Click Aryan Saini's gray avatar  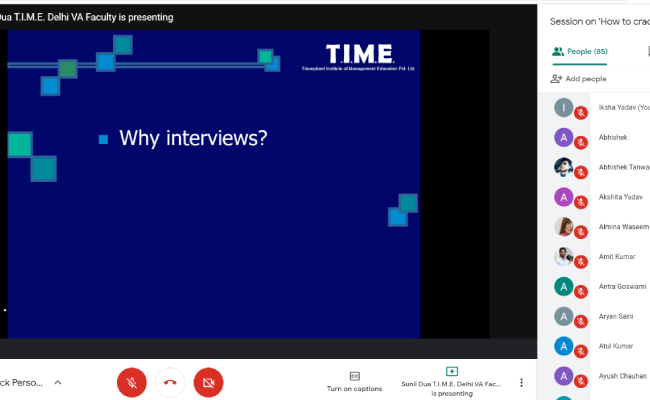click(563, 316)
